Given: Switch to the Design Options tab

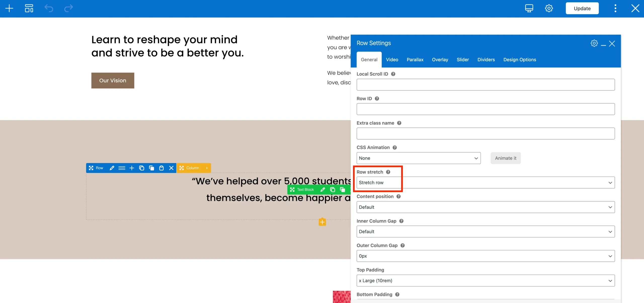Looking at the screenshot, I should (x=519, y=60).
